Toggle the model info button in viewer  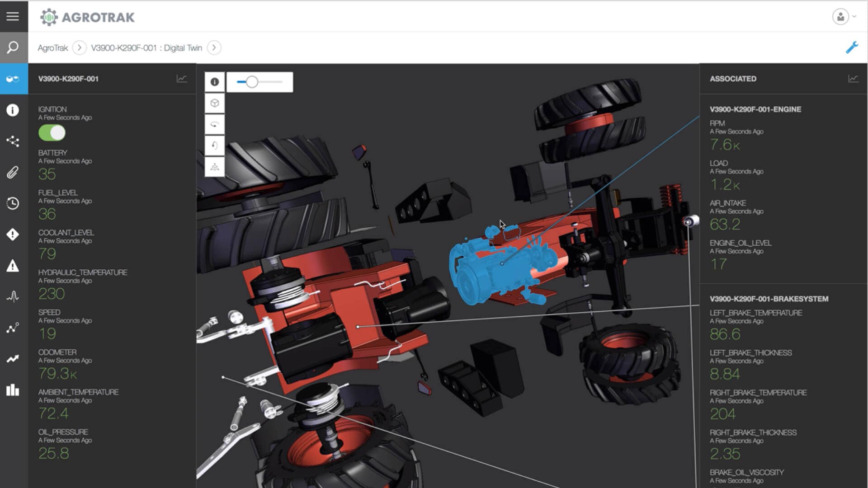tap(215, 82)
